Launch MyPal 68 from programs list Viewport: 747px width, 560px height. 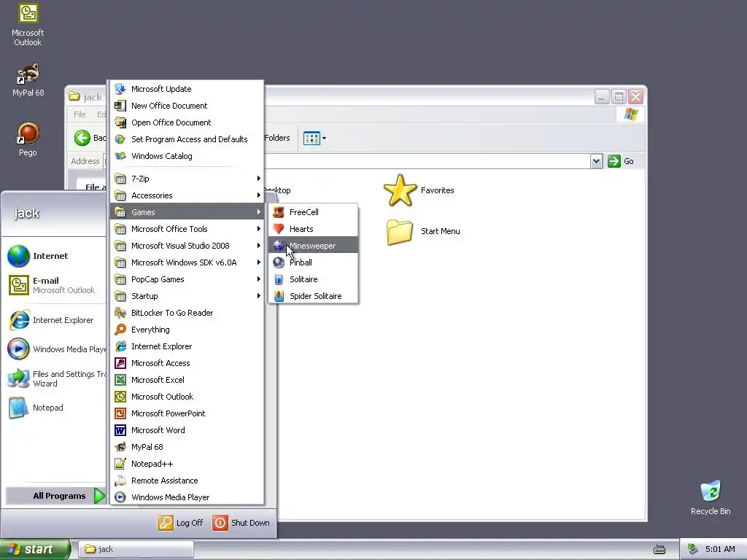pyautogui.click(x=187, y=447)
